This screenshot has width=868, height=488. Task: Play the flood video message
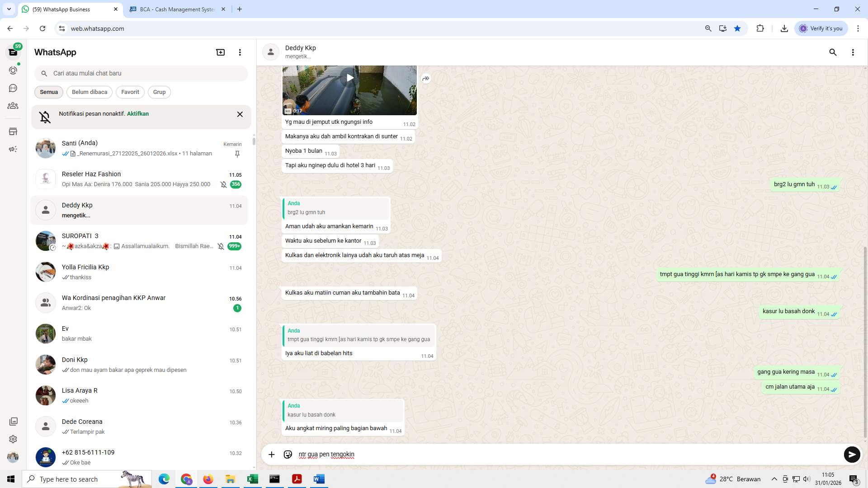349,77
